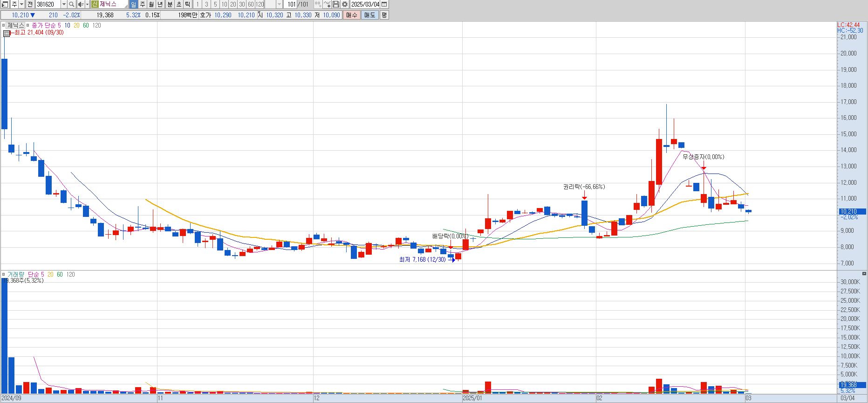868x403 pixels.
Task: Switch to 분 minute period
Action: (170, 4)
